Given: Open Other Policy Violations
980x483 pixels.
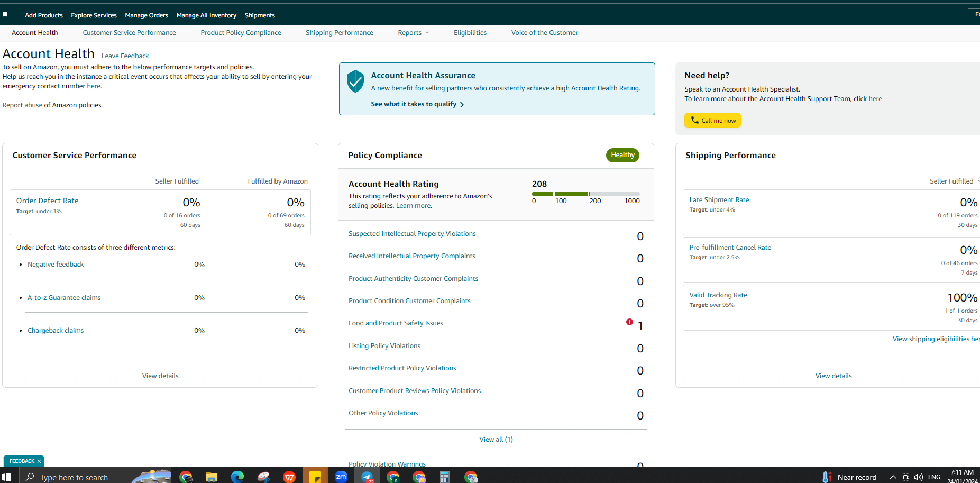Looking at the screenshot, I should click(x=383, y=413).
